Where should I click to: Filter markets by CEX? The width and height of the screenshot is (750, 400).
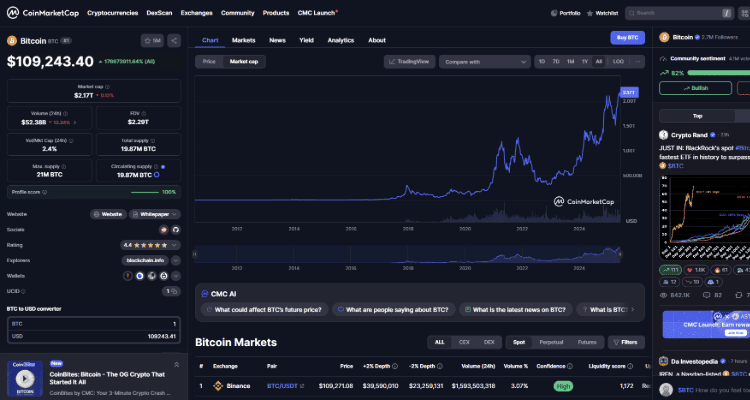click(464, 342)
